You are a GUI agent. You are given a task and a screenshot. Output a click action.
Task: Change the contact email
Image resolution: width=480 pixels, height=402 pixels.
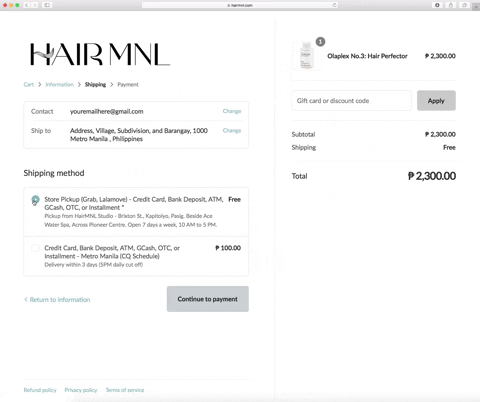(x=232, y=111)
